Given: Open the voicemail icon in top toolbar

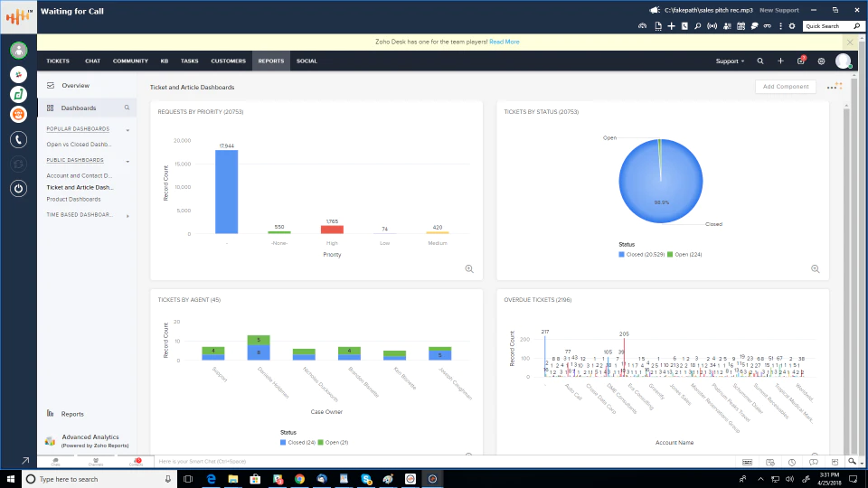Looking at the screenshot, I should [768, 26].
